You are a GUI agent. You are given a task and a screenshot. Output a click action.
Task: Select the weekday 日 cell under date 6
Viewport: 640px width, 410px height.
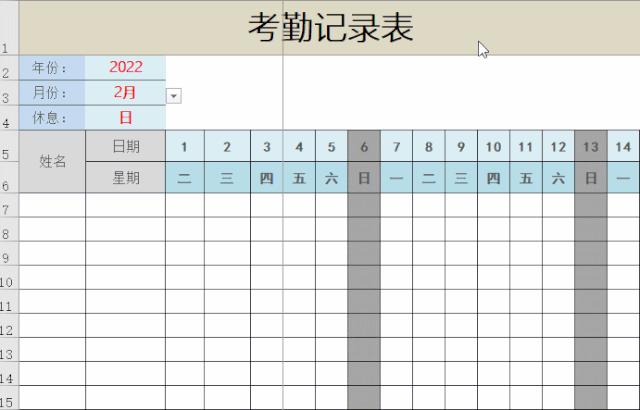(364, 177)
